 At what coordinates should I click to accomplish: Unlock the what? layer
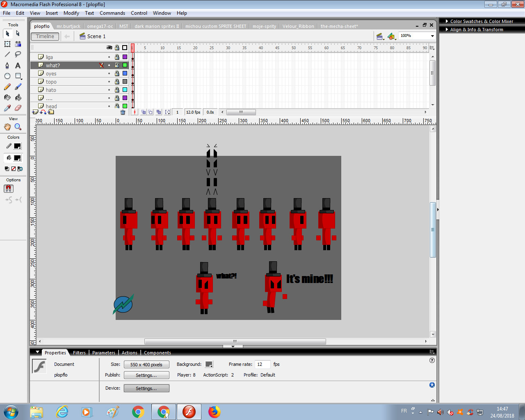(x=117, y=65)
